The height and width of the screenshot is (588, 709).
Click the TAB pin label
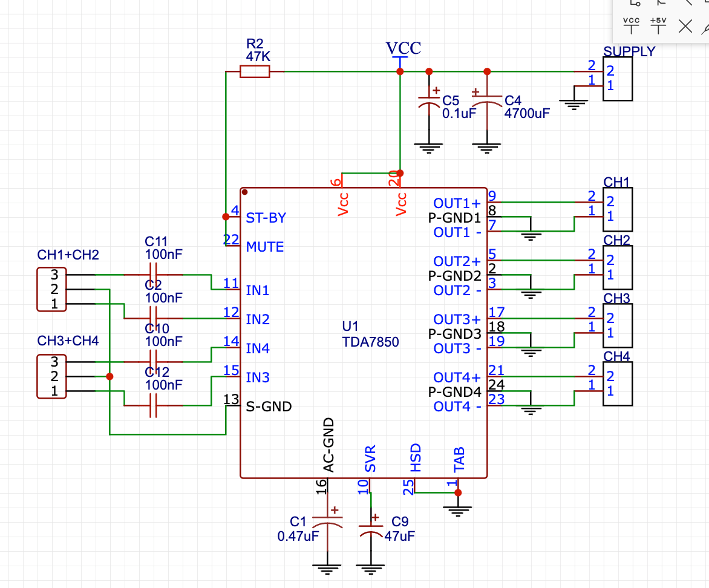pos(459,460)
